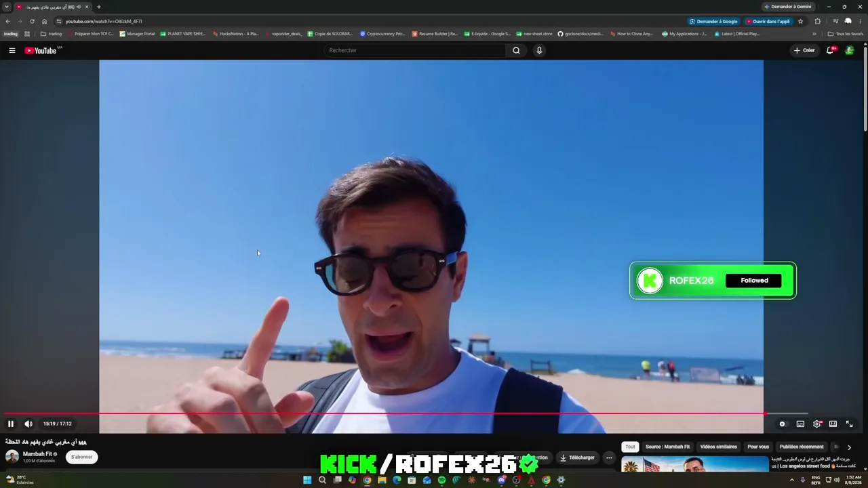Click the youtube.com address bar
The height and width of the screenshot is (488, 868).
[x=366, y=21]
